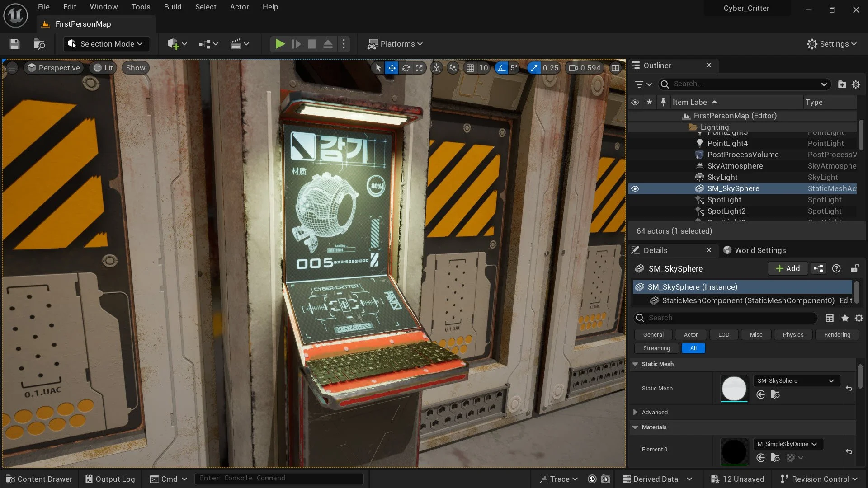The height and width of the screenshot is (488, 868).
Task: Open the Settings dropdown in the toolbar
Action: click(831, 44)
